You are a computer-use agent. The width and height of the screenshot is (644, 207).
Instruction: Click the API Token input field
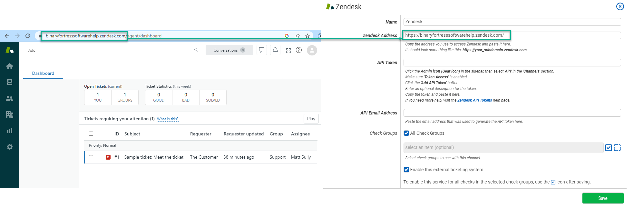[x=512, y=63]
